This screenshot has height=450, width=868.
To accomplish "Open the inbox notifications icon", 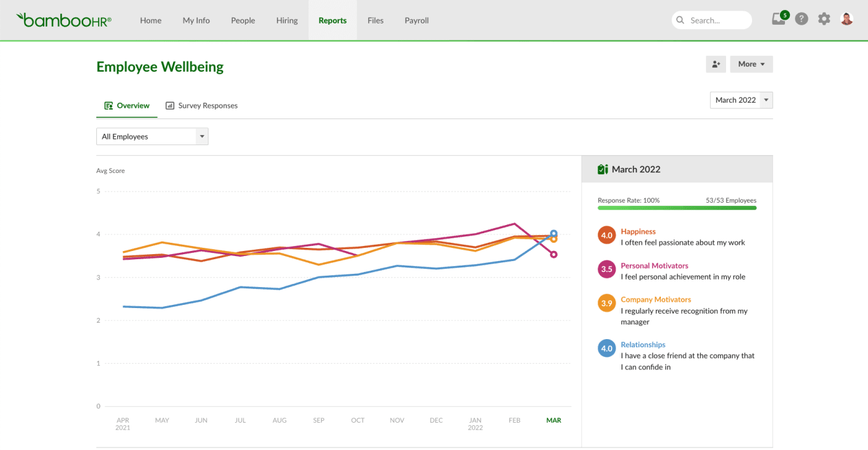I will tap(779, 19).
